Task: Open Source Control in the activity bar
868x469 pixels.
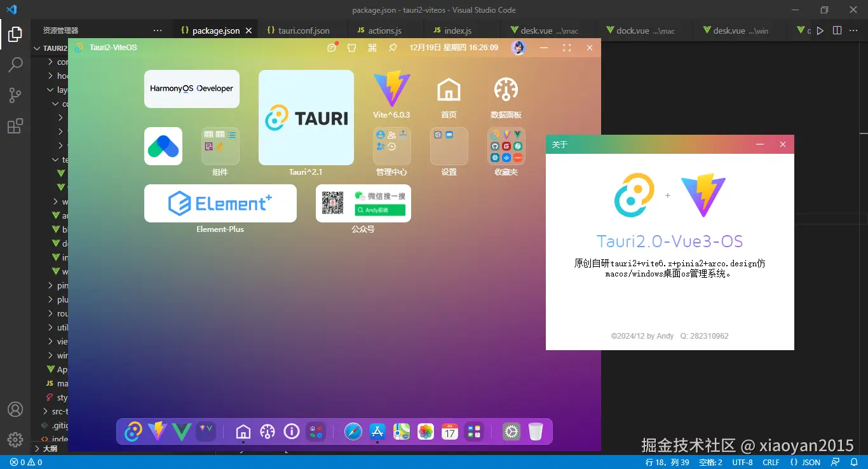Action: pos(15,95)
